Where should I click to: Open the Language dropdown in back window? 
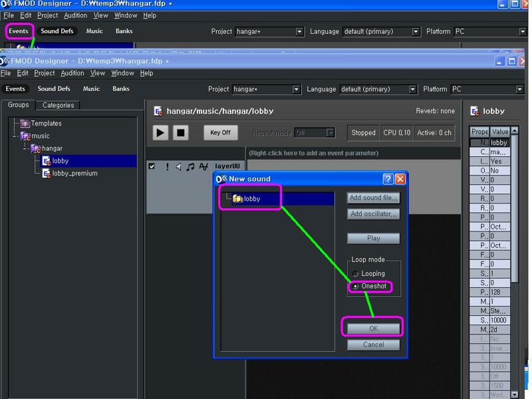(416, 31)
